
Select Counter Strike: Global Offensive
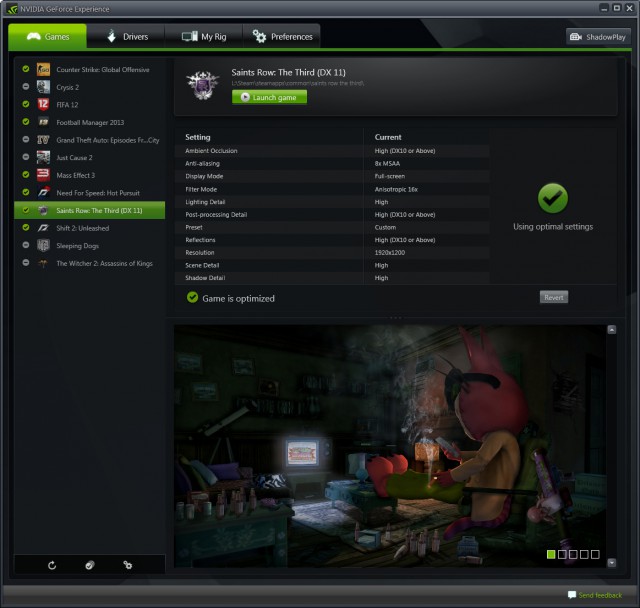(x=90, y=69)
